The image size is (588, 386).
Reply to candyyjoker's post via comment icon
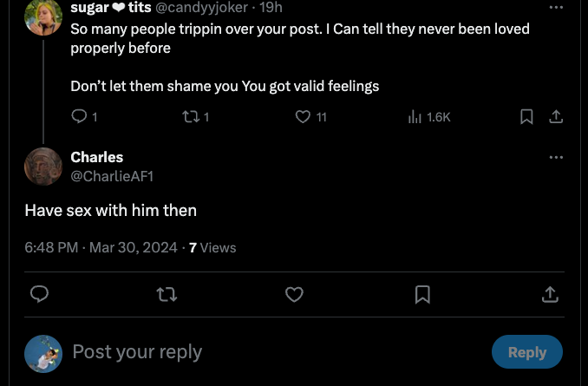pos(79,116)
